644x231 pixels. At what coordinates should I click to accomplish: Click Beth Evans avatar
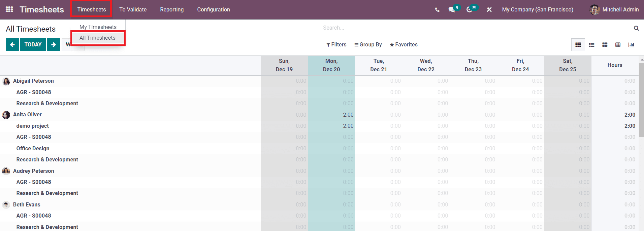6,205
